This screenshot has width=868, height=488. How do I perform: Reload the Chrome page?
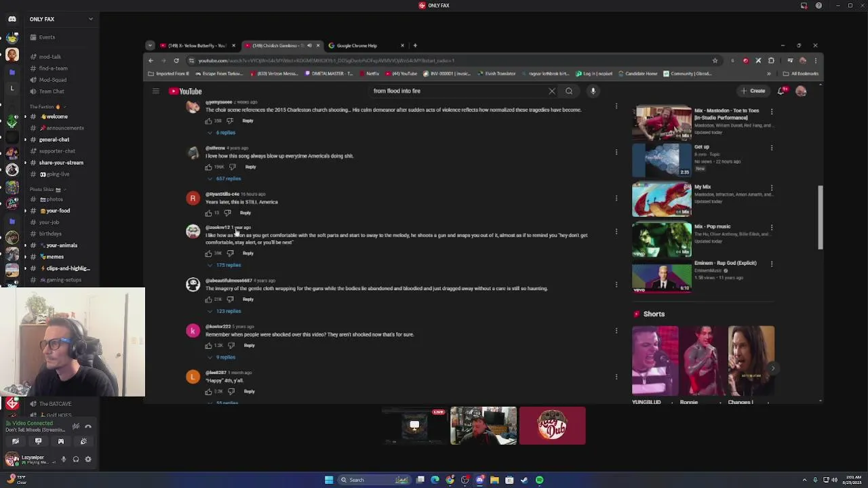tap(176, 60)
